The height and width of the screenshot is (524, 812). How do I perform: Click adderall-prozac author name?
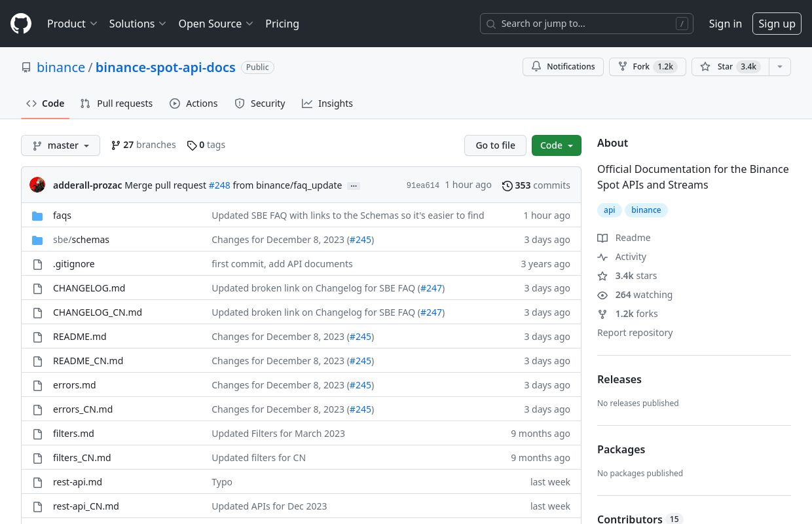tap(88, 185)
